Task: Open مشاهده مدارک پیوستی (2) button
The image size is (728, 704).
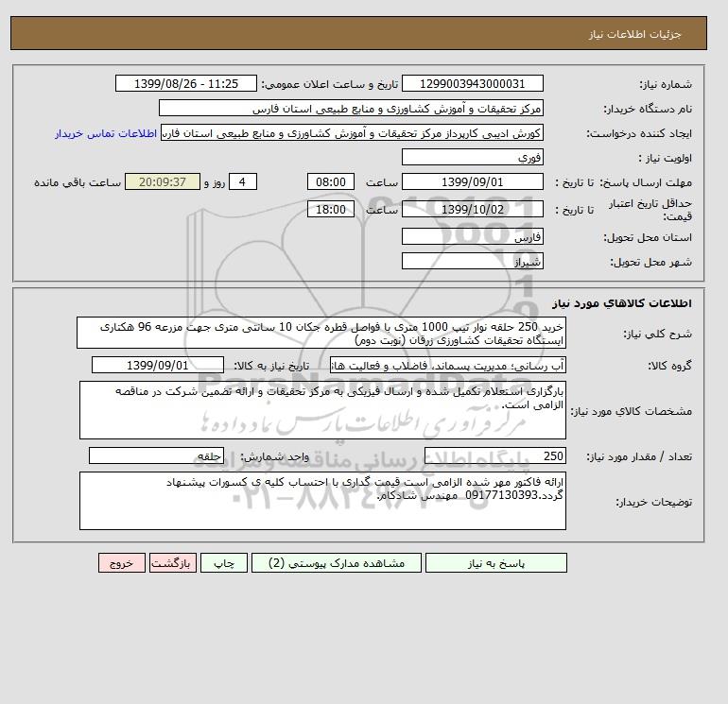Action: [337, 563]
